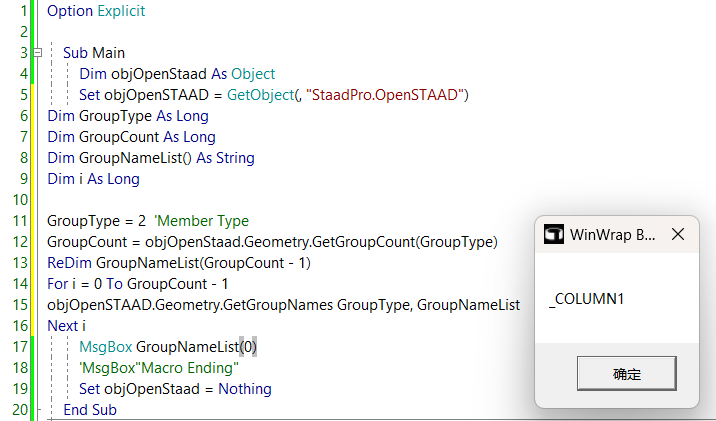716x421 pixels.
Task: Click the MsgBox keyword on line 17
Action: click(105, 347)
